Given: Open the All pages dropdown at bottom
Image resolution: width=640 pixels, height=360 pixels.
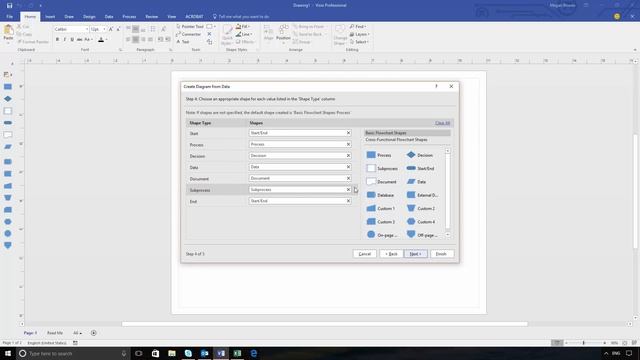Looking at the screenshot, I should pos(77,333).
